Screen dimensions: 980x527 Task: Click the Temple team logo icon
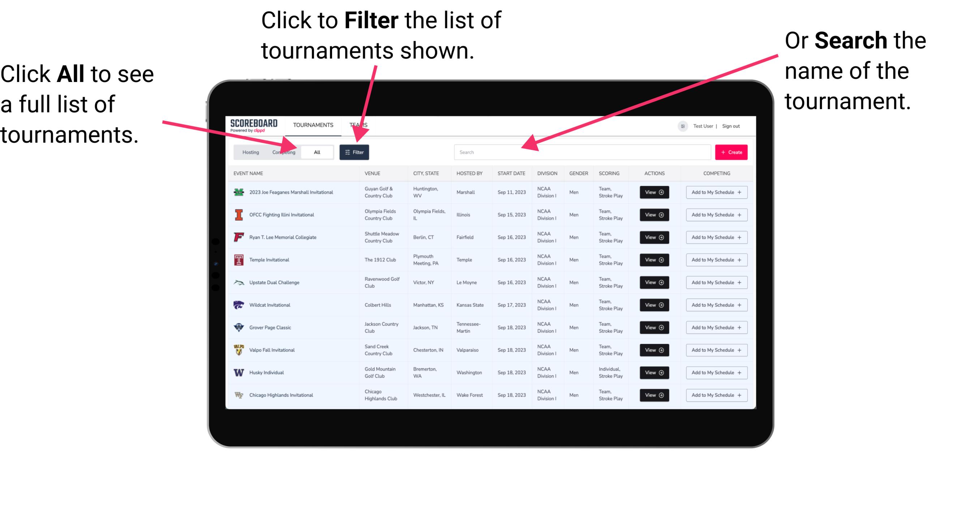[239, 260]
